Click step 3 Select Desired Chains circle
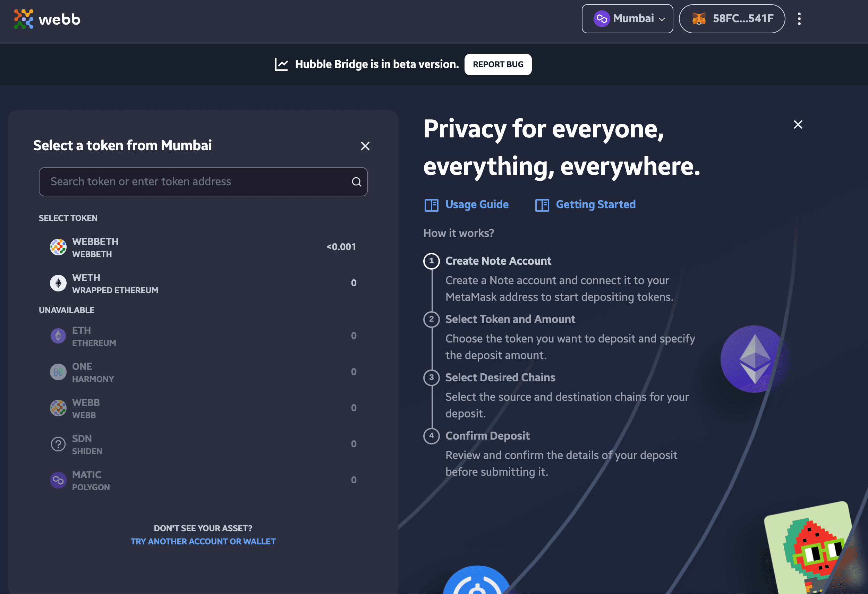The height and width of the screenshot is (594, 868). coord(431,377)
